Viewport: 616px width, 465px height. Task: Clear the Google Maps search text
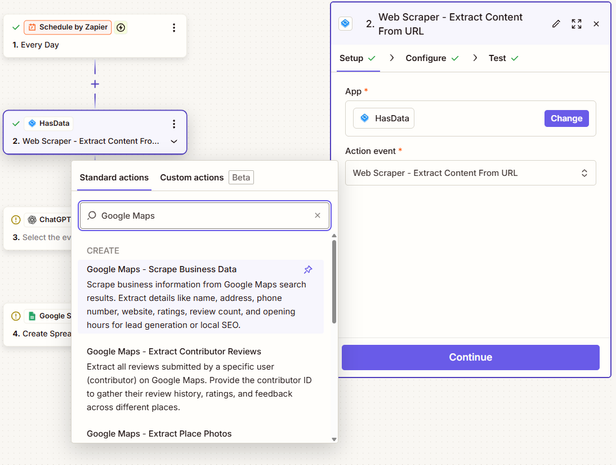(317, 215)
